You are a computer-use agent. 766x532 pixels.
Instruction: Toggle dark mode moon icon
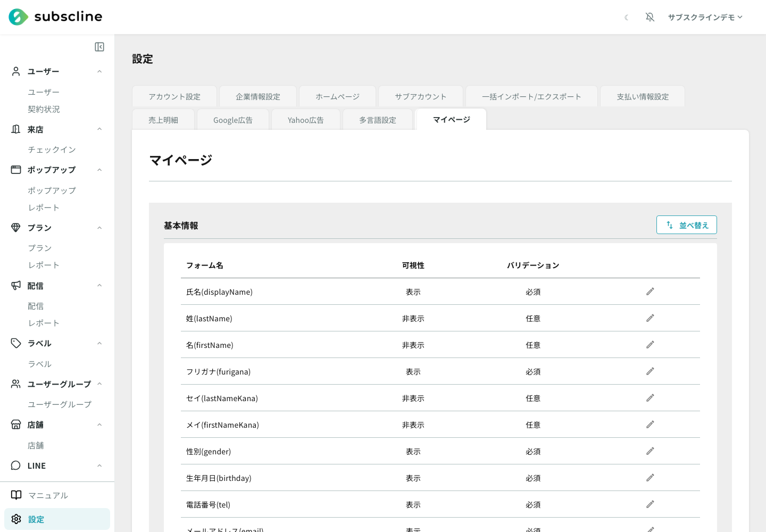(x=627, y=18)
